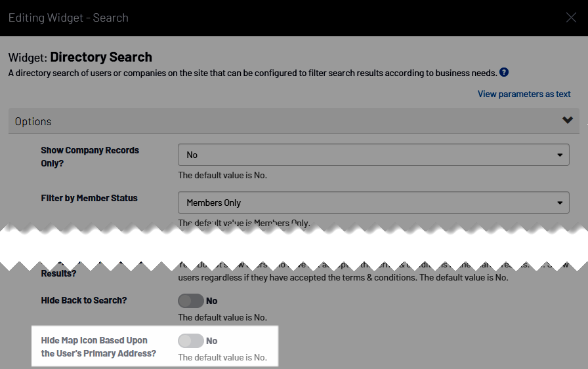Click 'No' label beside Hide Back to Search
This screenshot has width=588, height=369.
(x=212, y=301)
